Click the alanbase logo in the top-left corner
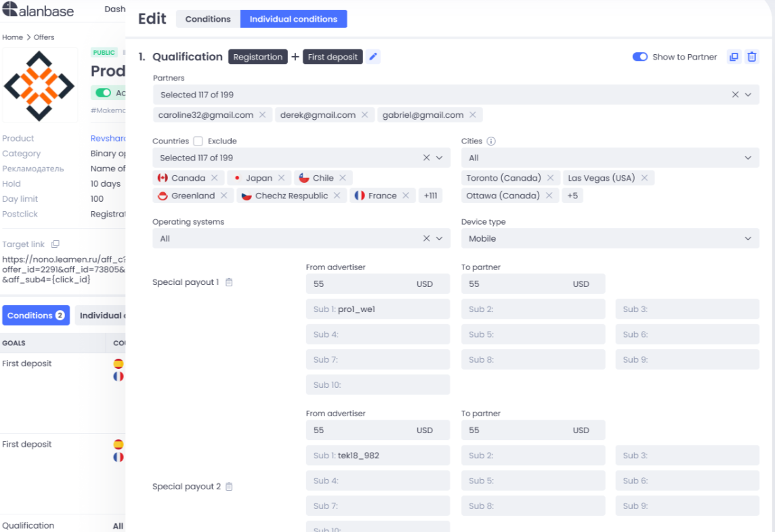Screen dimensions: 775x532 (37, 10)
